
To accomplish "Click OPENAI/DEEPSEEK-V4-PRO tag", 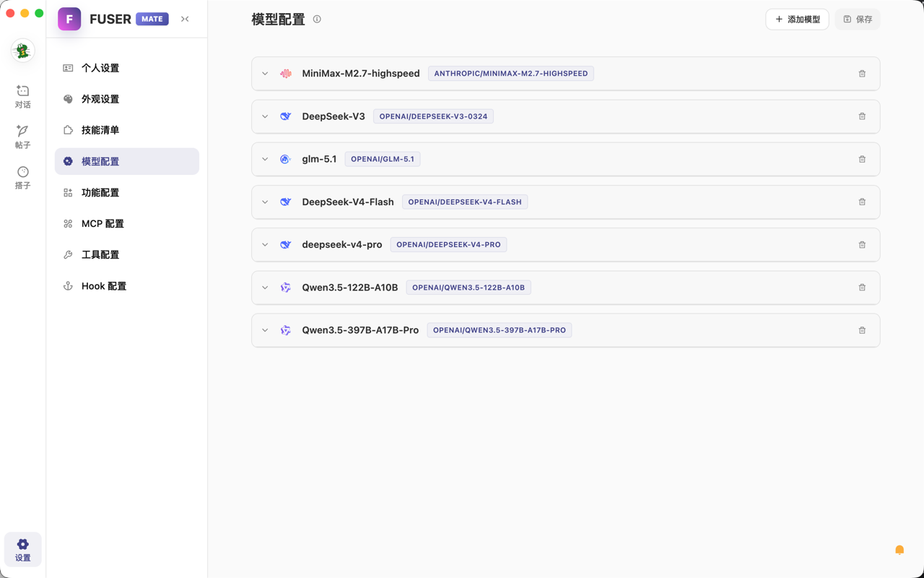I will (448, 245).
